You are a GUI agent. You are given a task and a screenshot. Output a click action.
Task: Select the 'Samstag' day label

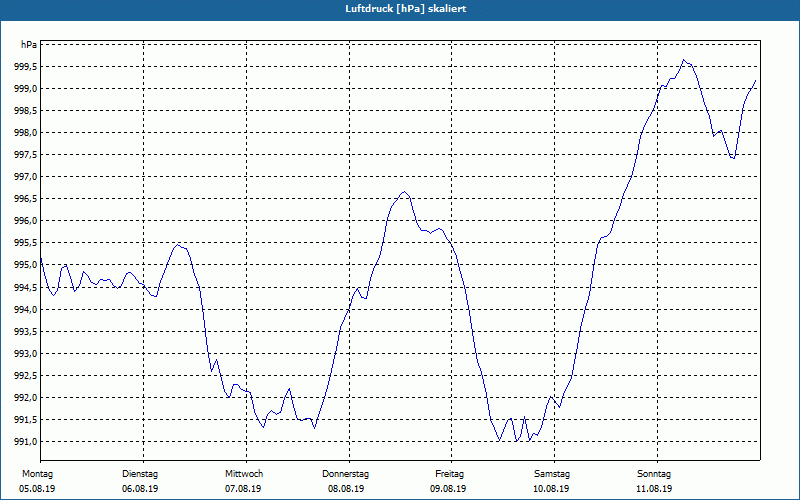[x=552, y=474]
